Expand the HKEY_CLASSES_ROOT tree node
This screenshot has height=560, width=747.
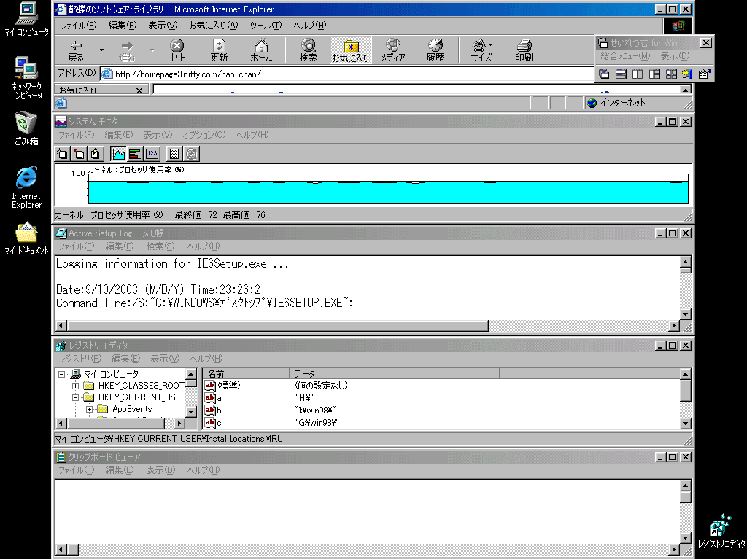click(75, 386)
